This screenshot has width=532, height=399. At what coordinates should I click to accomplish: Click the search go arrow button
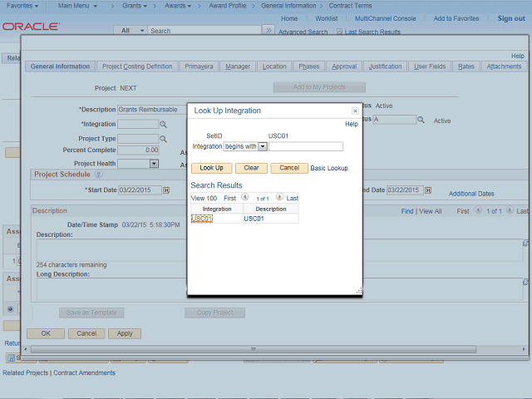click(268, 30)
